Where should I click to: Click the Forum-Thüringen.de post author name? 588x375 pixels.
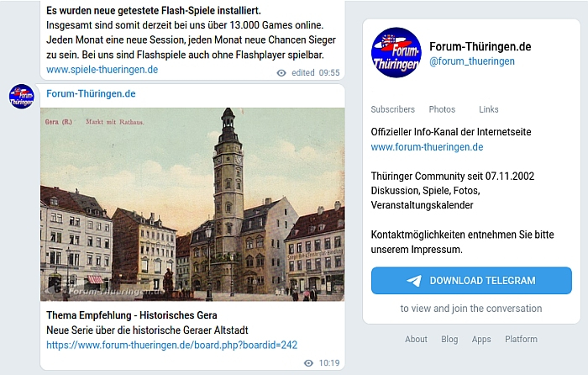coord(91,94)
